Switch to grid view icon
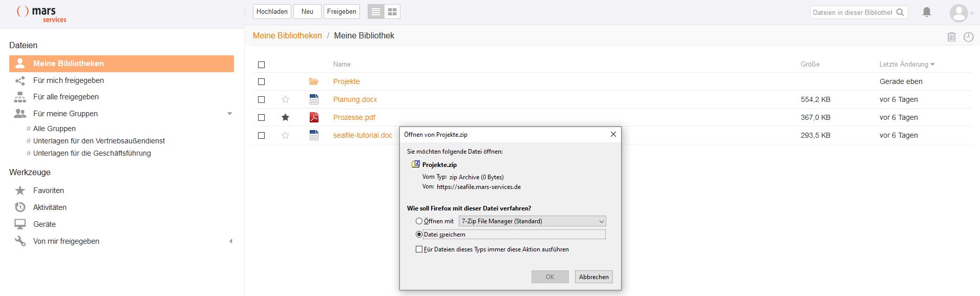Image resolution: width=980 pixels, height=296 pixels. click(x=392, y=12)
